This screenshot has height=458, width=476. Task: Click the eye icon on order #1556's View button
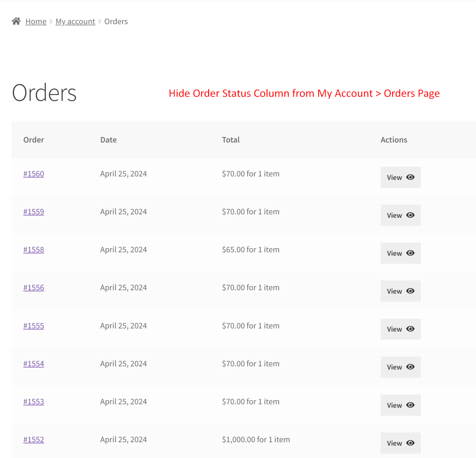[x=410, y=291]
